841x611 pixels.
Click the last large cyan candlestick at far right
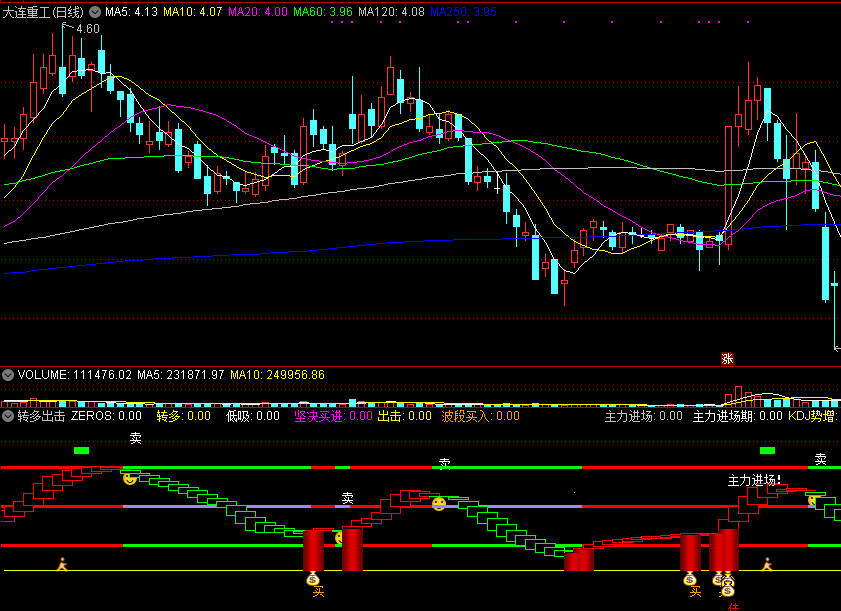[x=826, y=263]
